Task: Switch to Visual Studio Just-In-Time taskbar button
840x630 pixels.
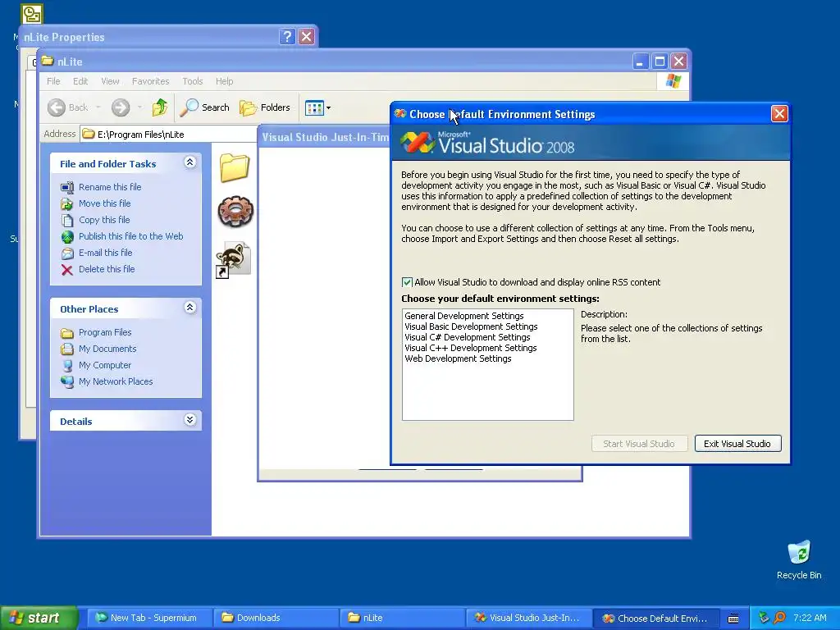Action: click(x=529, y=618)
